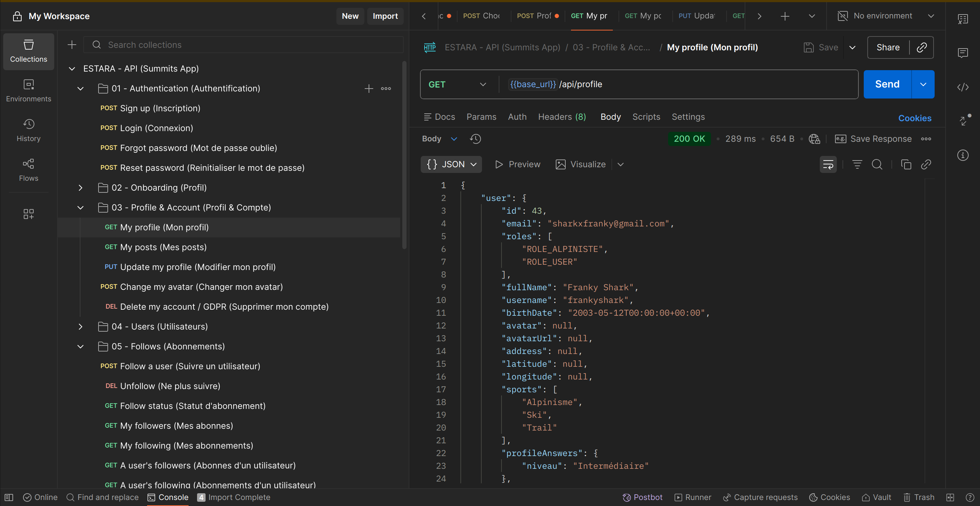The image size is (980, 506).
Task: Add a new request tab with plus icon
Action: (x=785, y=16)
